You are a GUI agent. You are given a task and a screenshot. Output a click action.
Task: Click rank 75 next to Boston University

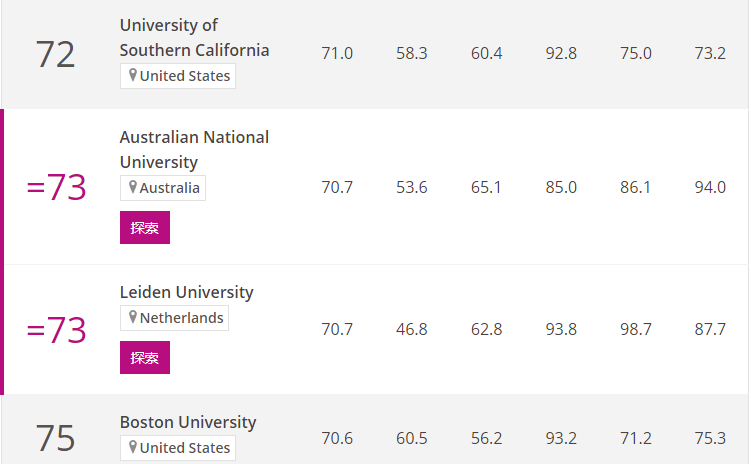point(56,438)
